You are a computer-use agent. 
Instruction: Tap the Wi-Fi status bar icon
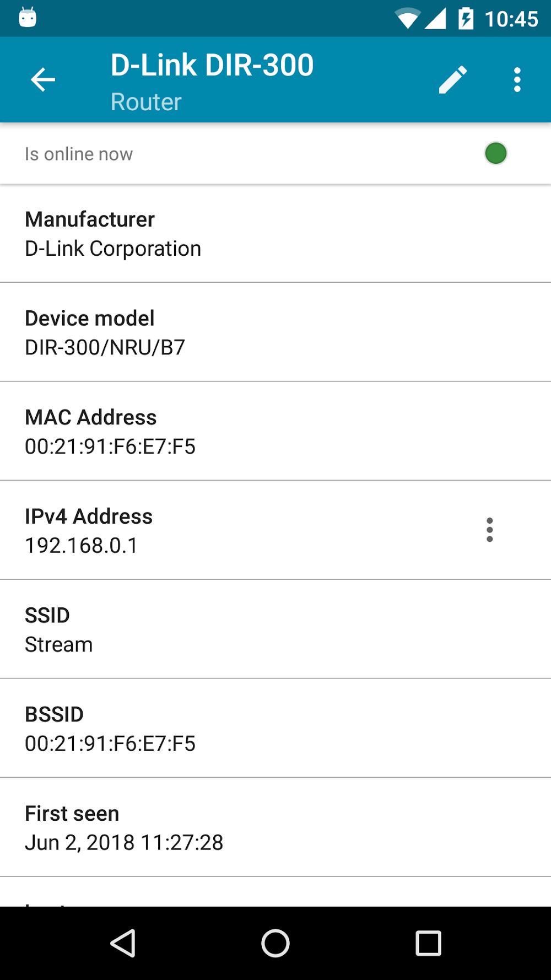tap(407, 19)
